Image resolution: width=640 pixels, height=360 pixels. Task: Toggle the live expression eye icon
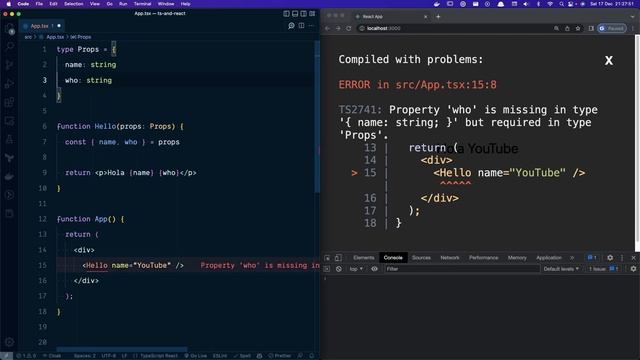(374, 269)
